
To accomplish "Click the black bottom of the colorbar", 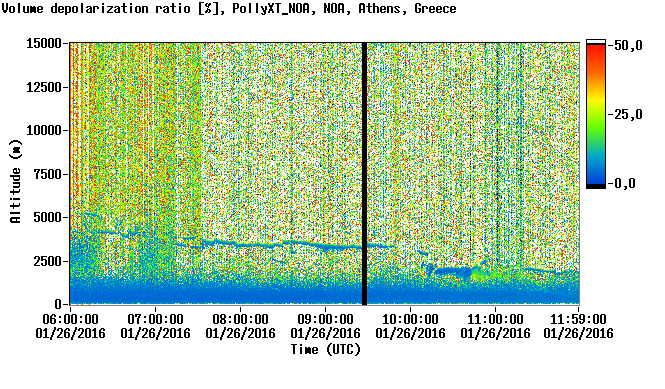I will (x=596, y=186).
